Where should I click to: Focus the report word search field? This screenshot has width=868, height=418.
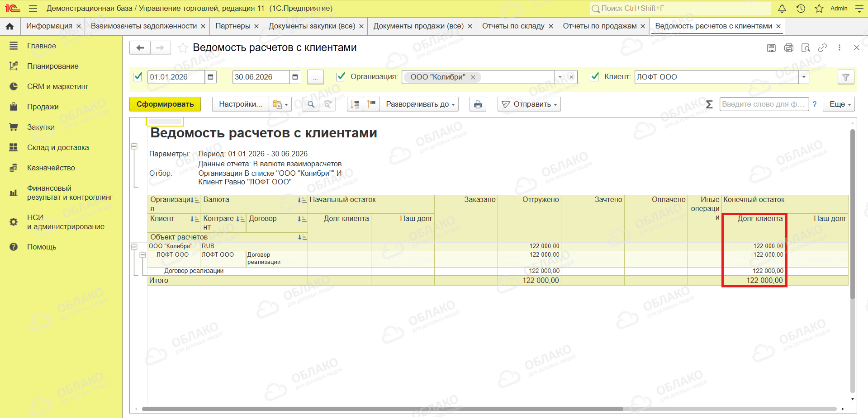[764, 104]
